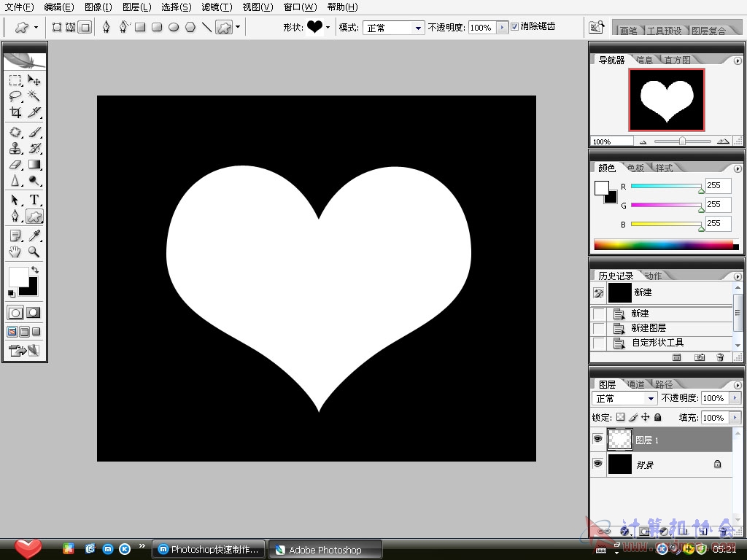Select the Dodge tool
Screen dimensions: 747x560
tap(34, 181)
